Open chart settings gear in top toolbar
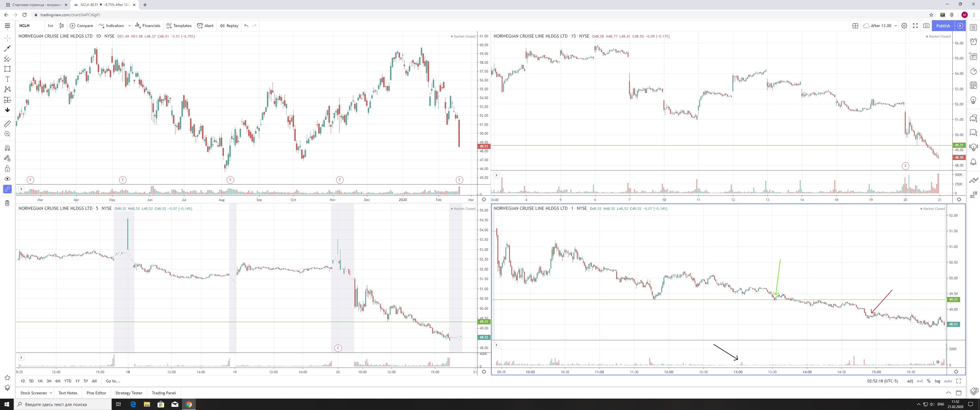 point(904,25)
